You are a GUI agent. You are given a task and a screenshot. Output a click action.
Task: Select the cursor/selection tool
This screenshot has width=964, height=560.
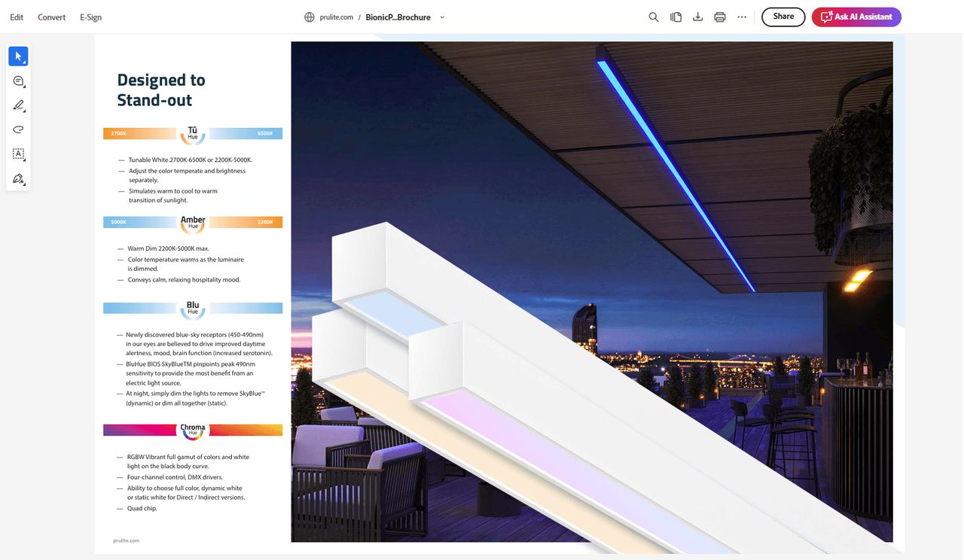[18, 56]
